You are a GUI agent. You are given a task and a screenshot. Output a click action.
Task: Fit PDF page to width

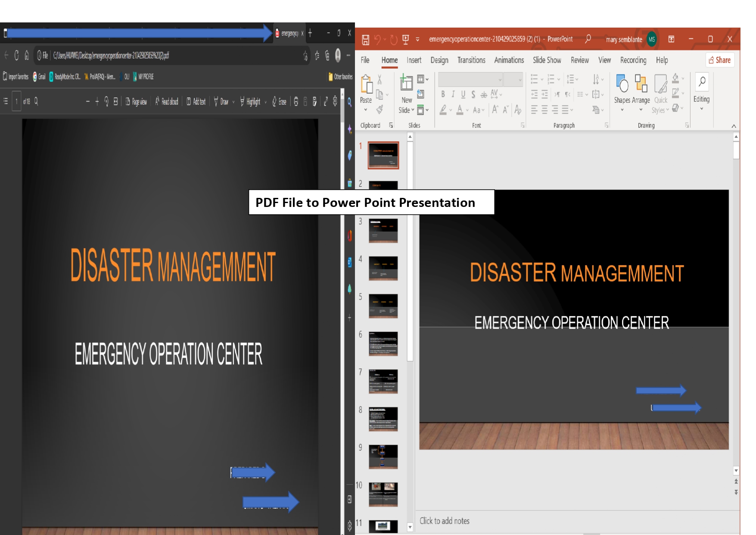coord(115,101)
